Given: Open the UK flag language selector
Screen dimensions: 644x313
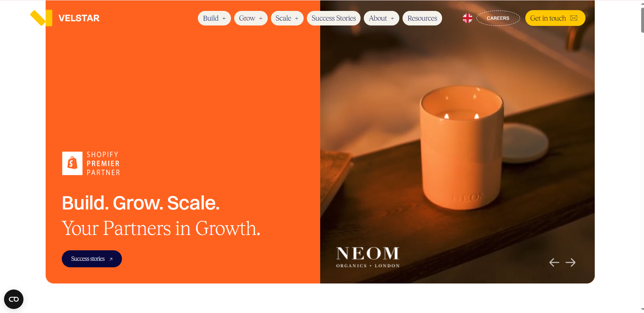Looking at the screenshot, I should 468,18.
